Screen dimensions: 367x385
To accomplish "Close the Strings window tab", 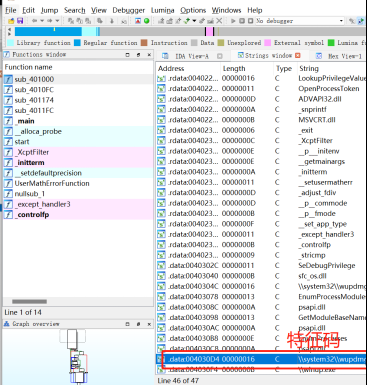I will coord(298,55).
